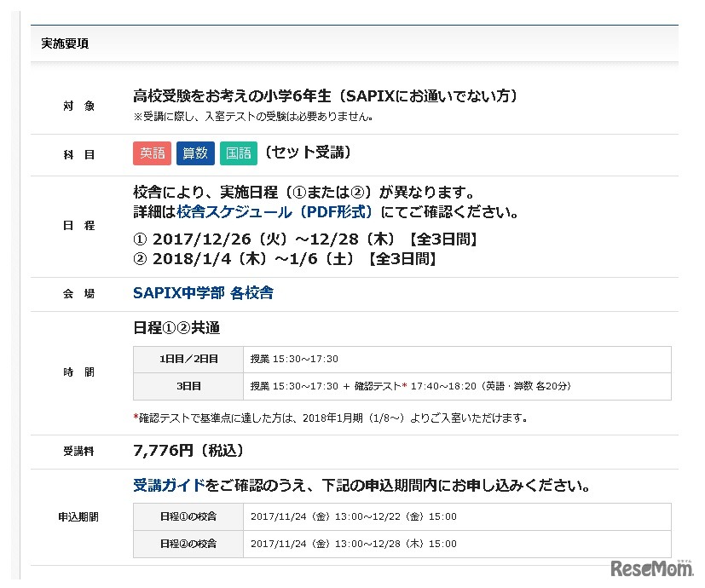Expand the 申込期間 section
Screen dimensions: 705x588
78,516
